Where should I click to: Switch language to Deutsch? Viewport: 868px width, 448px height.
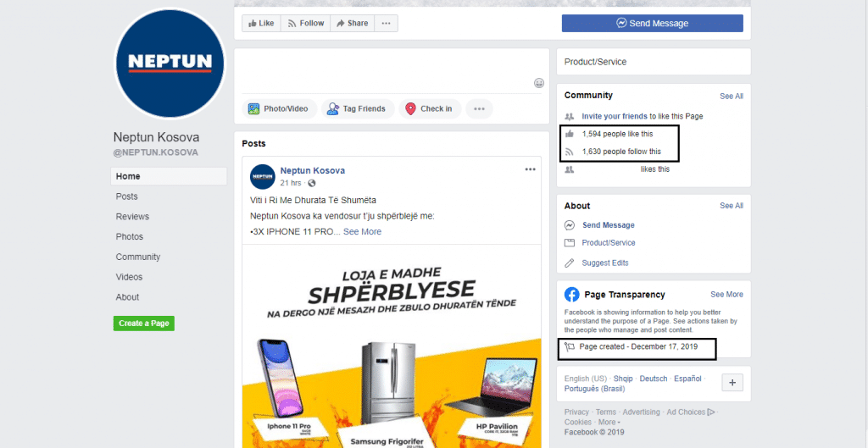pyautogui.click(x=654, y=379)
